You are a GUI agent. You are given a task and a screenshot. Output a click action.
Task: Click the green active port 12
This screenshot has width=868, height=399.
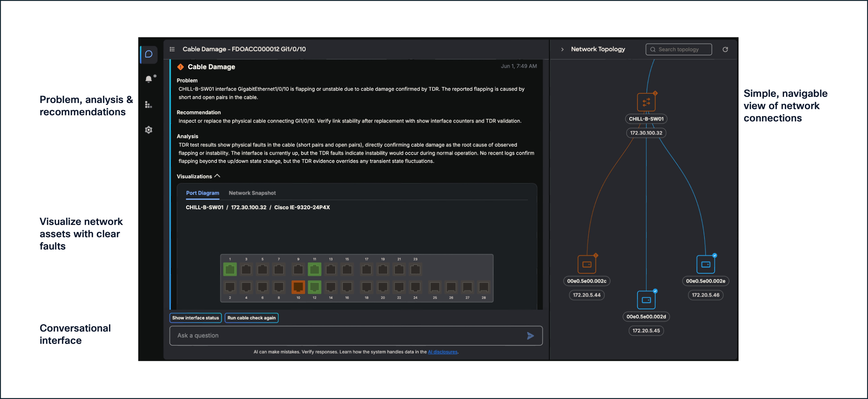[314, 287]
